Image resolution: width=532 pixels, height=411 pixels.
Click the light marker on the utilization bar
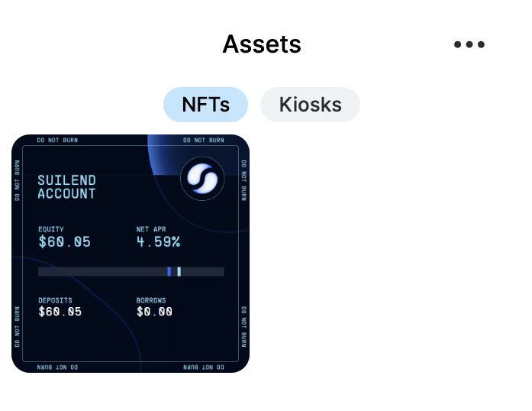coord(179,271)
